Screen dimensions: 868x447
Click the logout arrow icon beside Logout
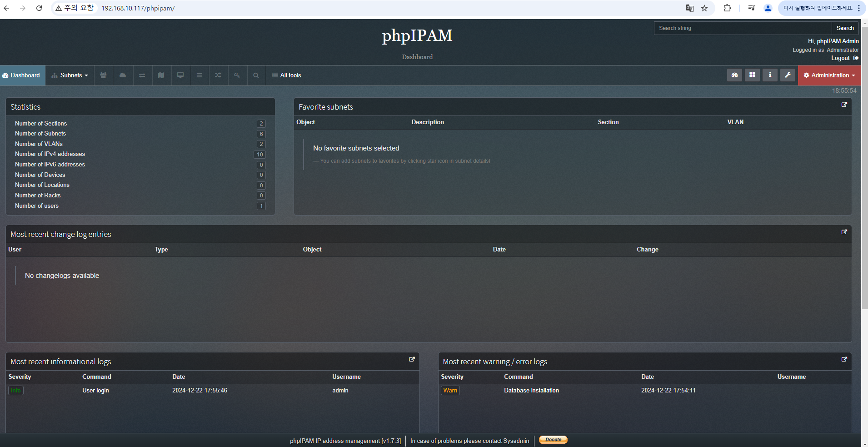click(x=856, y=58)
